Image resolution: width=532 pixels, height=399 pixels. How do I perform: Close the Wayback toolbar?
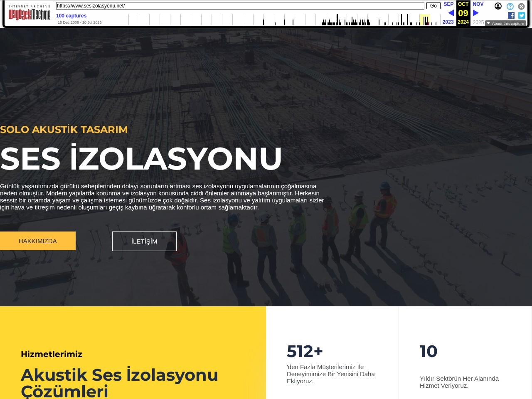tap(521, 6)
